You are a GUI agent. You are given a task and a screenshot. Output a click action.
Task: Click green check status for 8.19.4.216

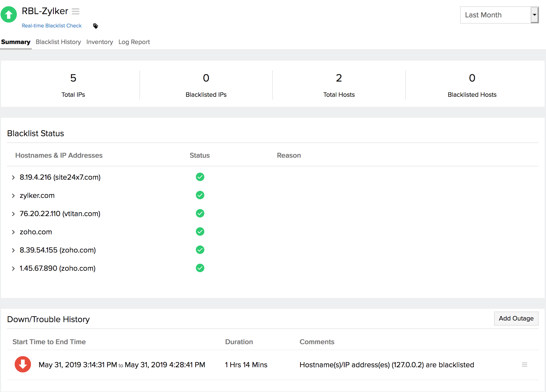[x=200, y=177]
